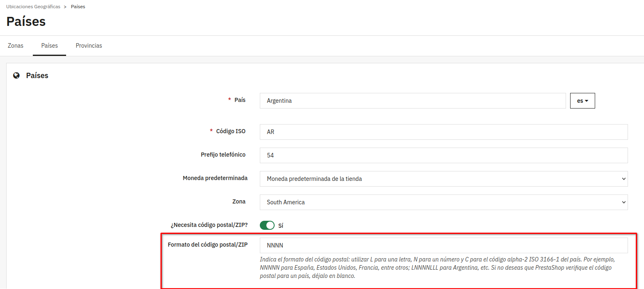The image size is (644, 289).
Task: Switch to the Zonas tab
Action: point(16,46)
